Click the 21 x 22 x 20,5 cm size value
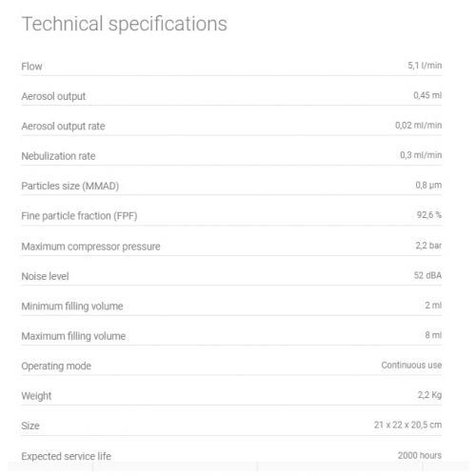 point(407,425)
